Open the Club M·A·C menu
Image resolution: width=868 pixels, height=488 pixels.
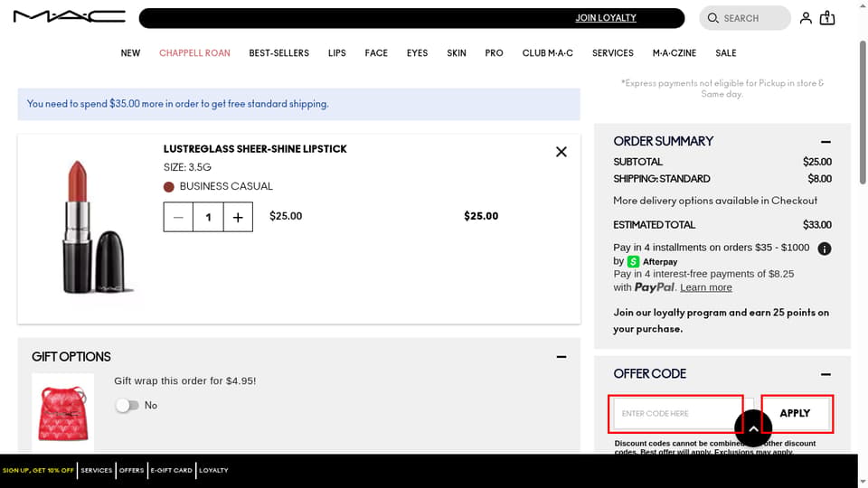coord(548,53)
